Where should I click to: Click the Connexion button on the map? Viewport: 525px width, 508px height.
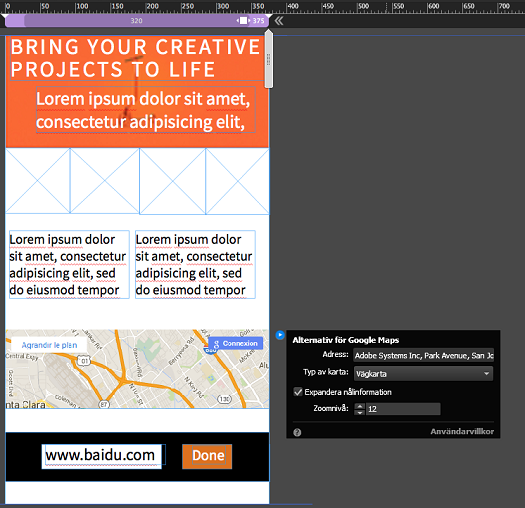click(236, 343)
